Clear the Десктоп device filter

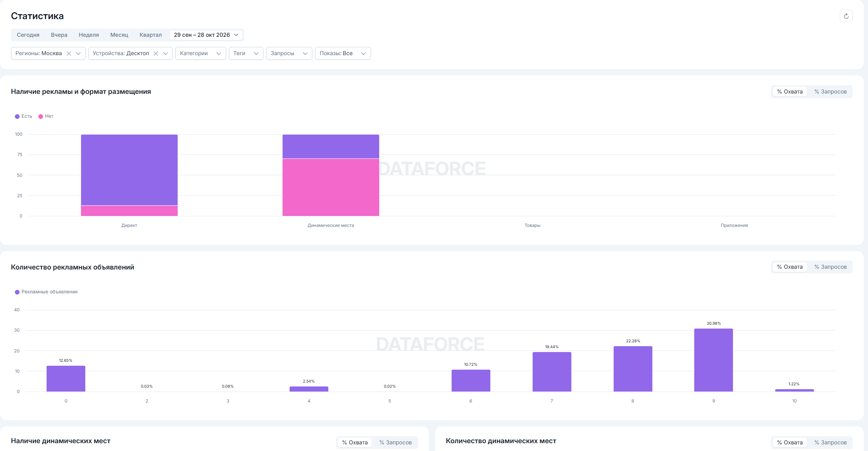156,54
